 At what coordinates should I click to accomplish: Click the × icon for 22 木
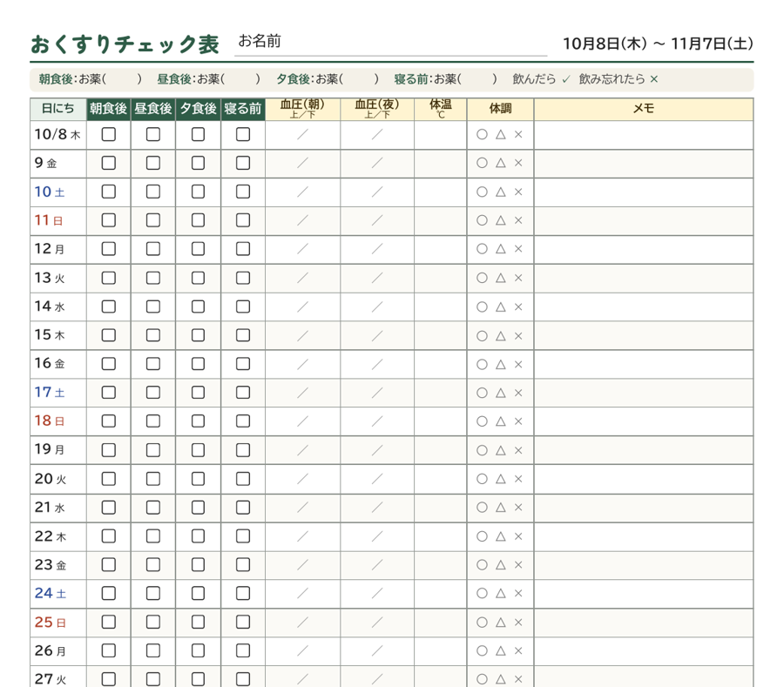tap(518, 536)
